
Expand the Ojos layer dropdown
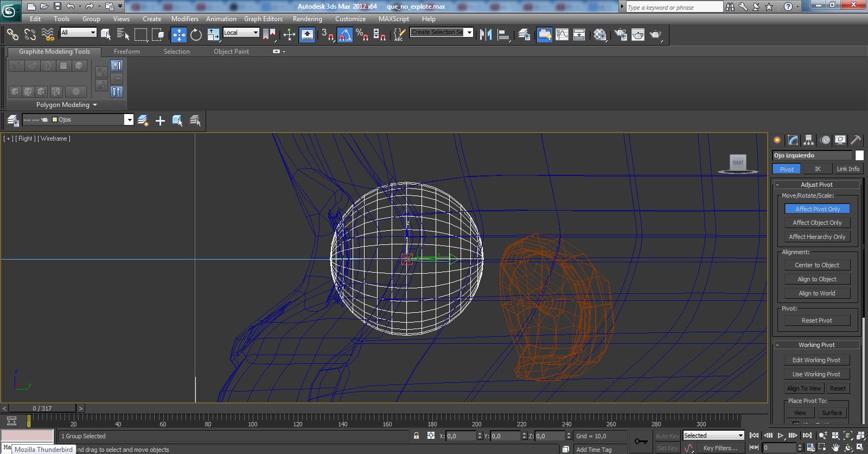tap(129, 120)
